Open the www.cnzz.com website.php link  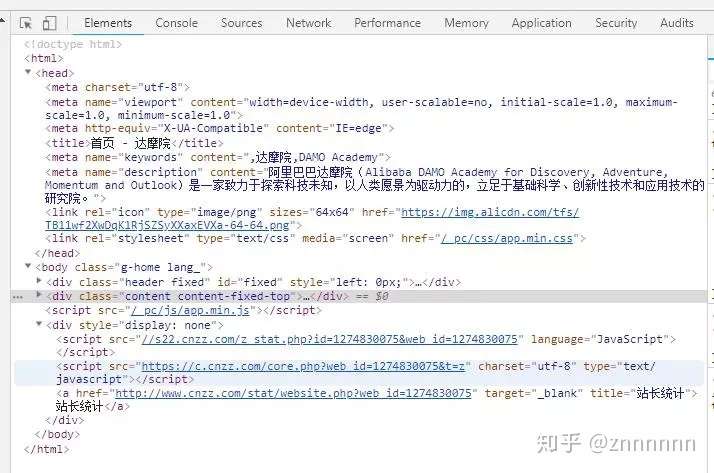pyautogui.click(x=293, y=393)
